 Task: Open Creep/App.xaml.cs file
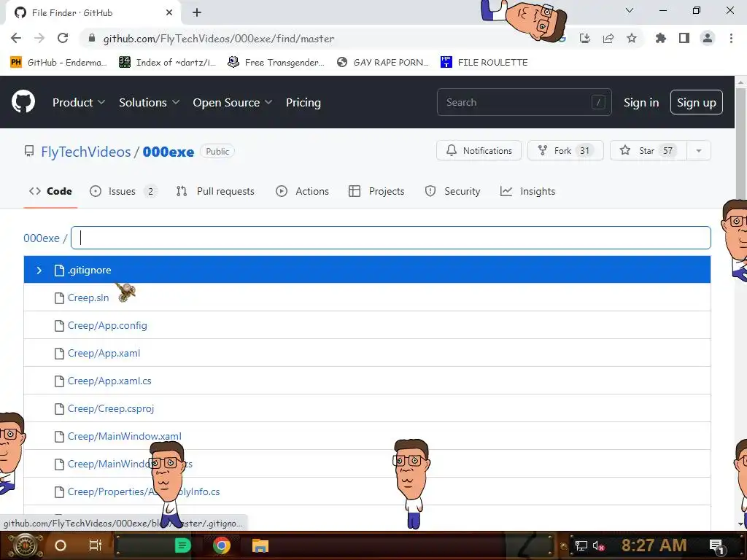(x=109, y=381)
